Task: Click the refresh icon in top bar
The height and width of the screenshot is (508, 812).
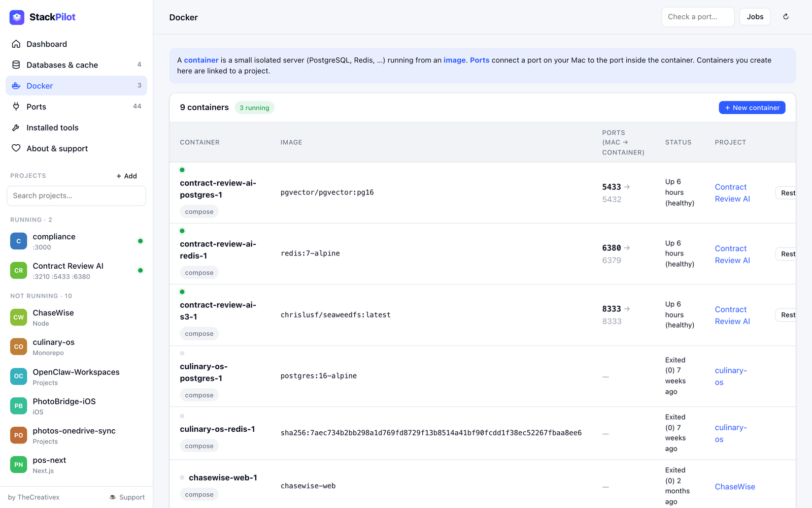Action: click(x=786, y=17)
